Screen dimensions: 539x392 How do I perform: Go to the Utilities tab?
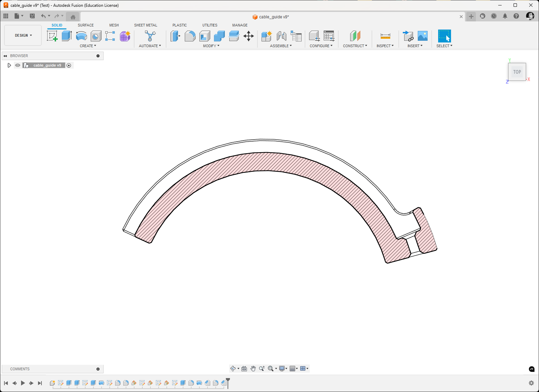pos(210,25)
